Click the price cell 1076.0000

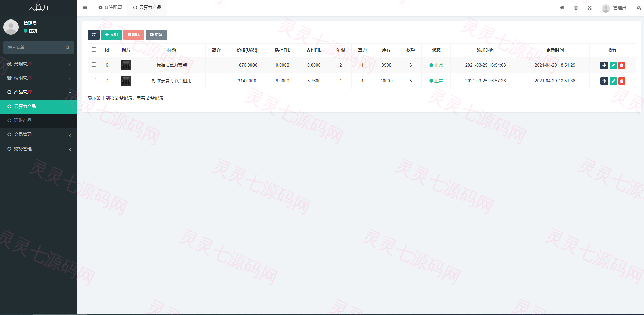[x=247, y=65]
